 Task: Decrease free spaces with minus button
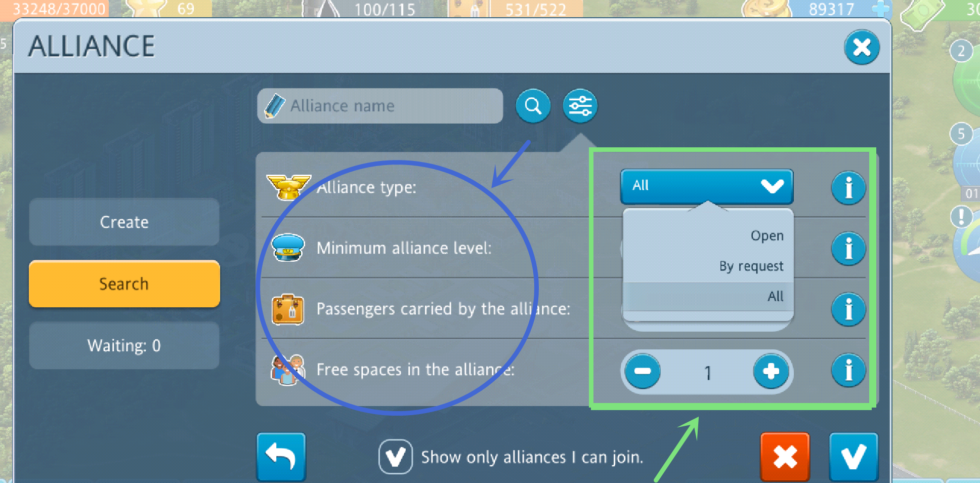pyautogui.click(x=643, y=371)
